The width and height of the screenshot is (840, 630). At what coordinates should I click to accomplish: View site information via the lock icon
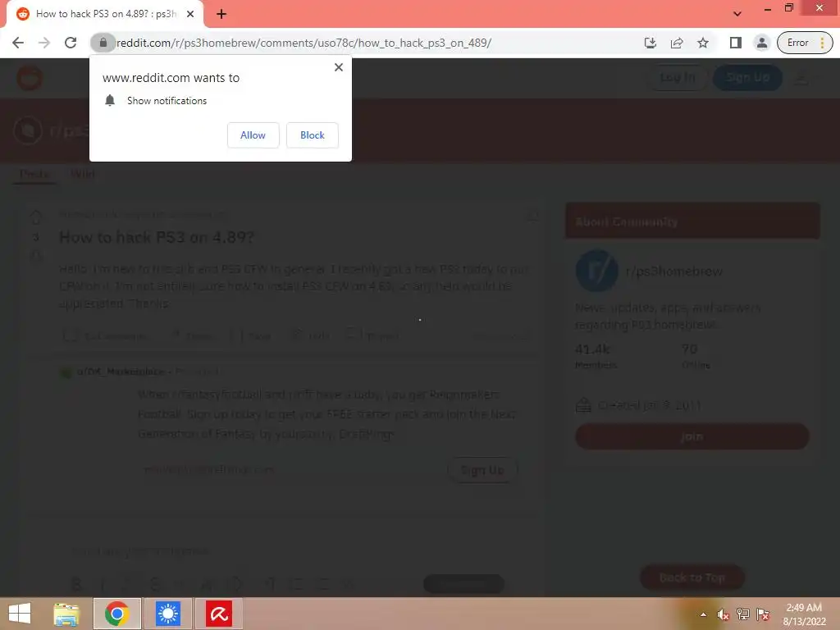click(103, 43)
